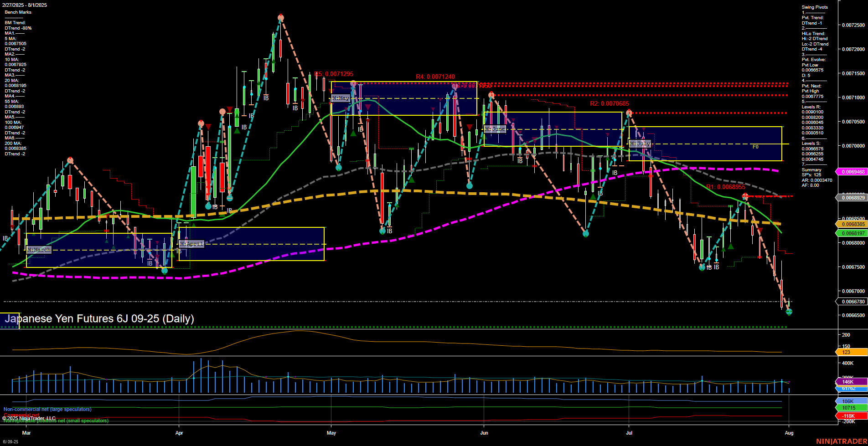Click the M-March session box label

39,250
